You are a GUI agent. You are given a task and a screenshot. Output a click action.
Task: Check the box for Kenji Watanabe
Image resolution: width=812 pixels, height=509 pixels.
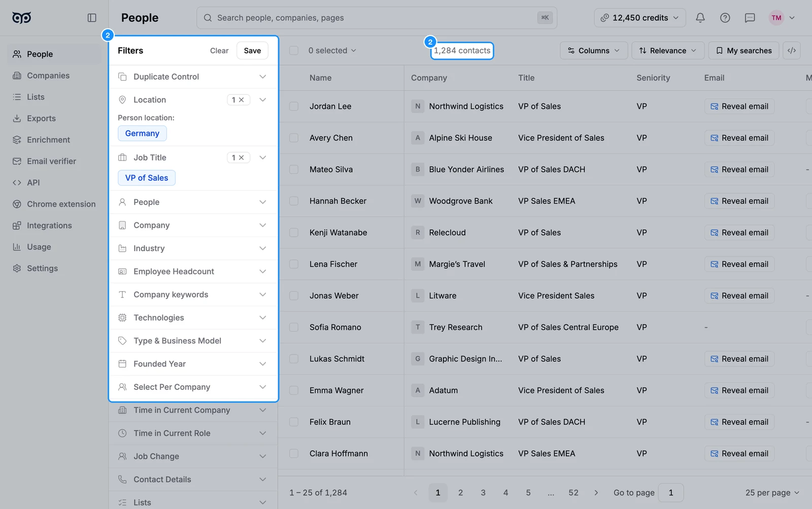(294, 232)
